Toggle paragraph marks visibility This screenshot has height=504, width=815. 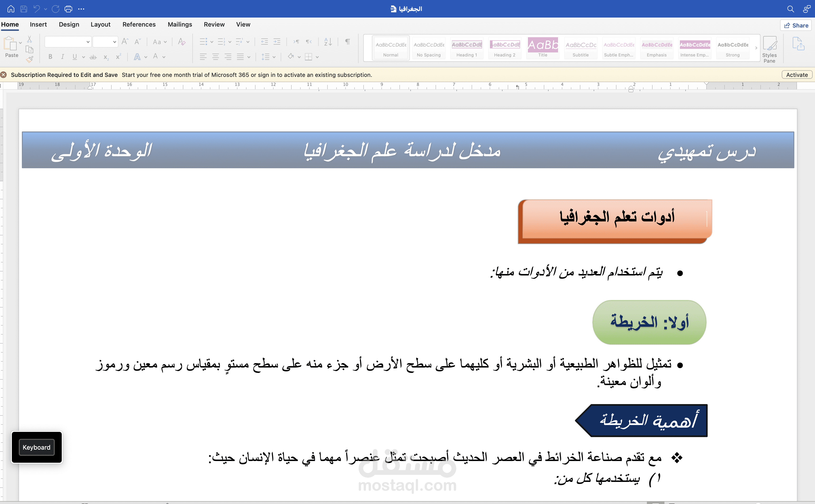pyautogui.click(x=347, y=41)
